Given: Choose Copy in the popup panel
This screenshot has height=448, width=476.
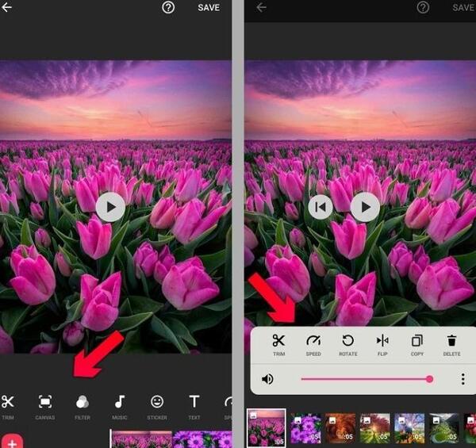Looking at the screenshot, I should [417, 345].
